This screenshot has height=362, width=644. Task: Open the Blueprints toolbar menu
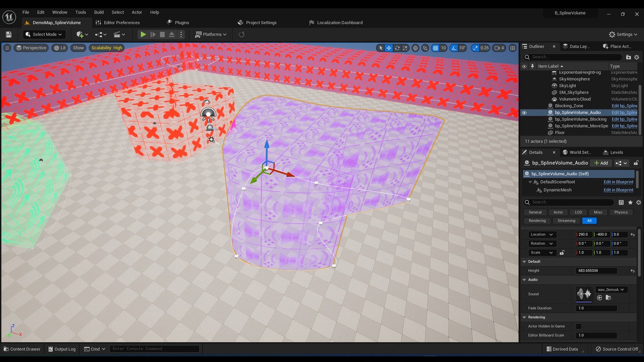tap(101, 34)
